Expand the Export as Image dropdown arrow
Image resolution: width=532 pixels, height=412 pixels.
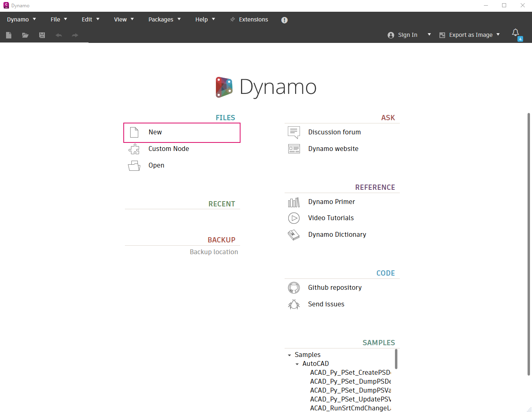tap(498, 35)
